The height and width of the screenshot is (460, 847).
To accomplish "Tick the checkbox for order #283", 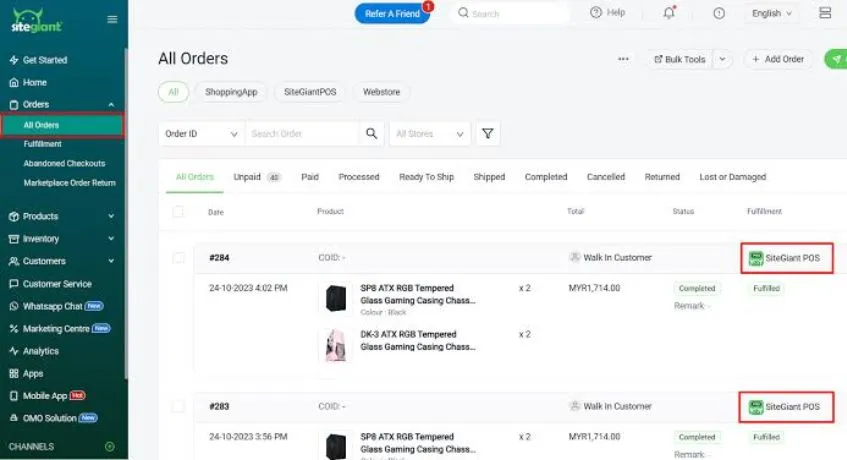I will click(178, 406).
